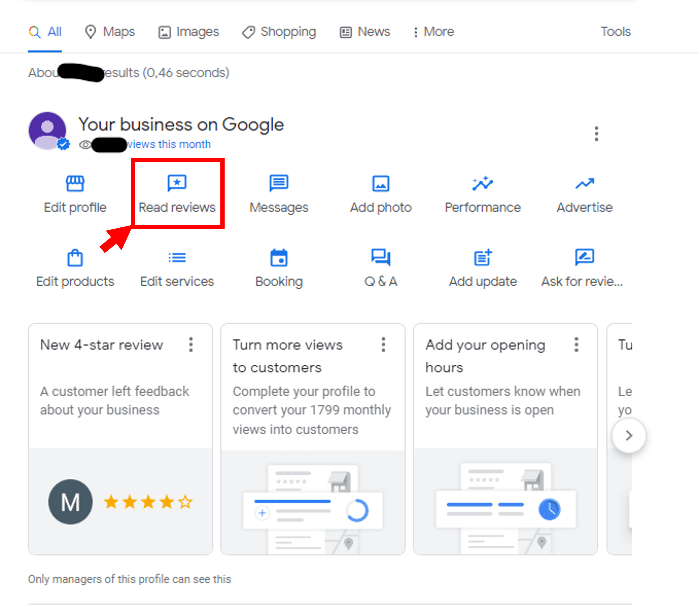Click the Booking calendar icon
This screenshot has width=698, height=616.
[279, 258]
